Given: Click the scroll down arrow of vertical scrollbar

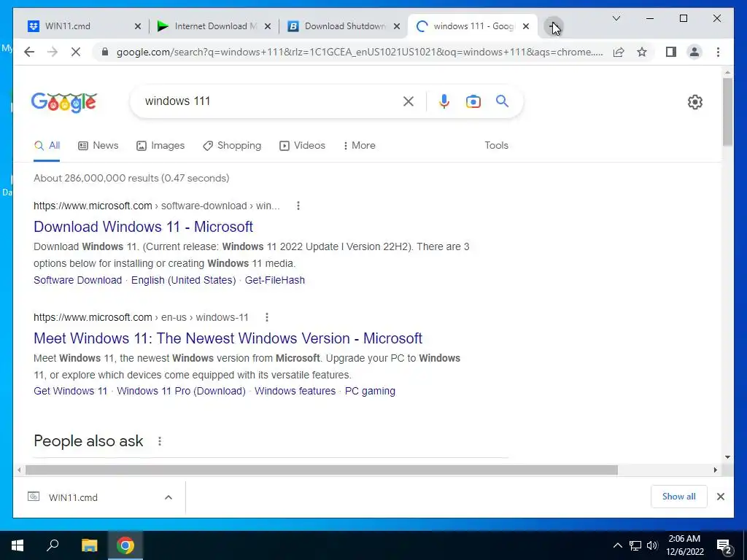Looking at the screenshot, I should click(727, 457).
